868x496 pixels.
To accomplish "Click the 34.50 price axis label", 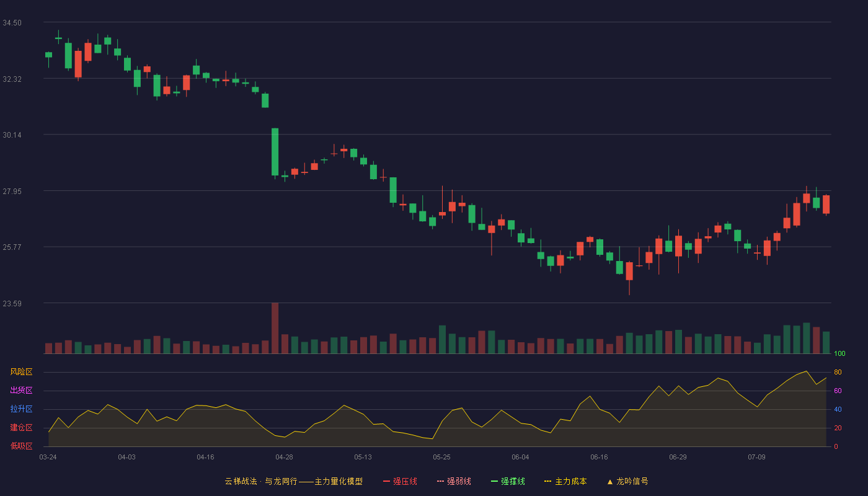I will click(12, 23).
